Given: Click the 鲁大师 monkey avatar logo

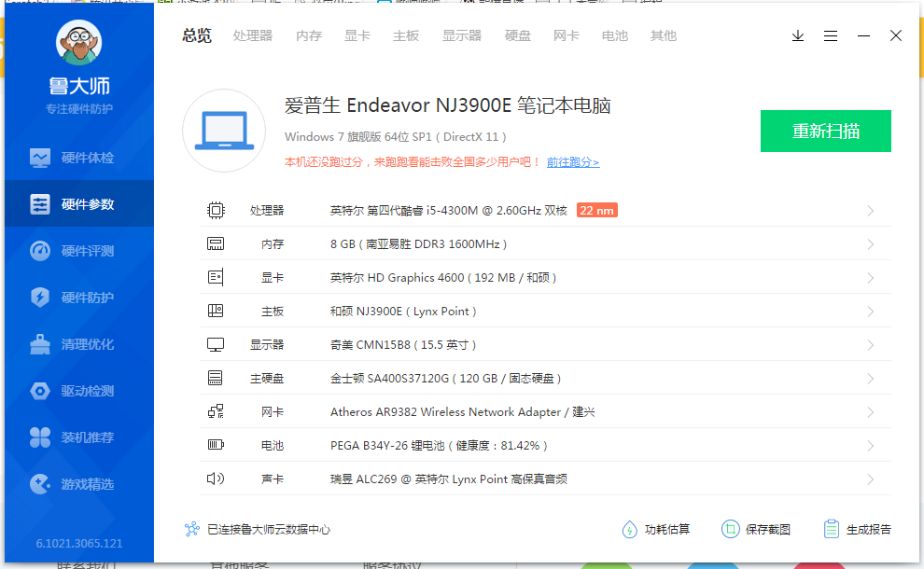Looking at the screenshot, I should (79, 42).
